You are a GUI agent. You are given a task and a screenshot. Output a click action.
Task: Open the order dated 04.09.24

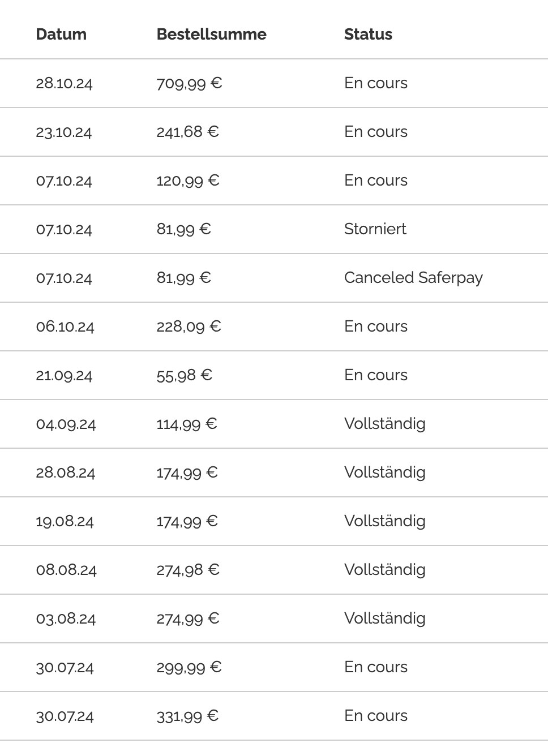66,424
